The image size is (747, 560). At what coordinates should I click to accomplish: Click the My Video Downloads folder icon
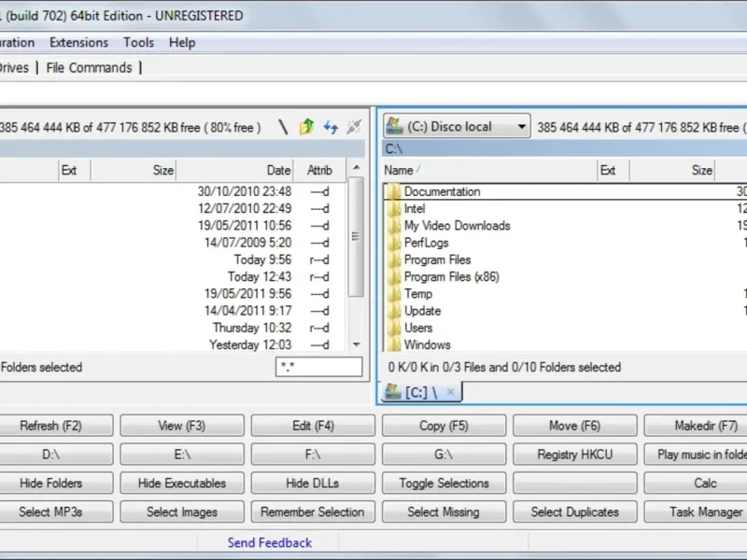[393, 226]
